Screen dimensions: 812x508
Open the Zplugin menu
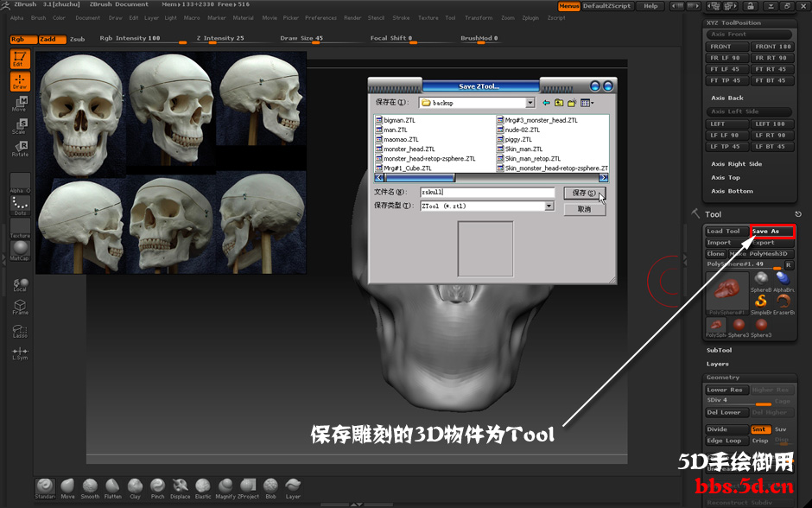(530, 17)
